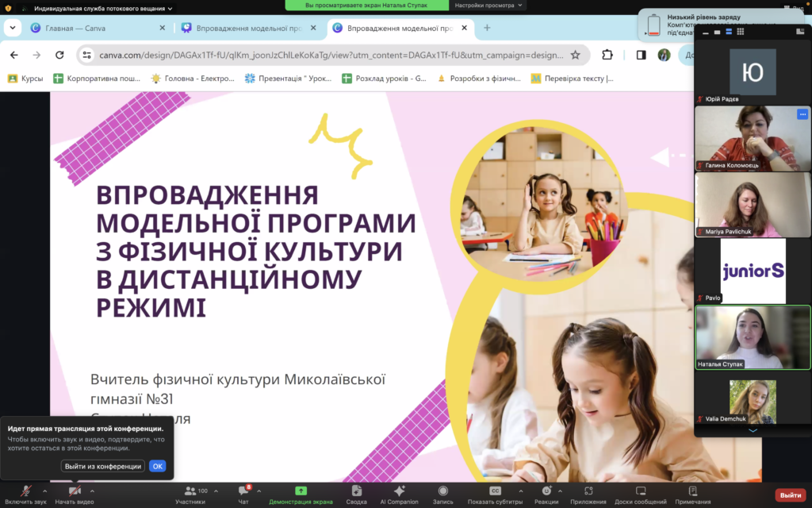Screen dimensions: 812x508
Task: Confirm with OK in broadcast notice
Action: click(x=158, y=466)
